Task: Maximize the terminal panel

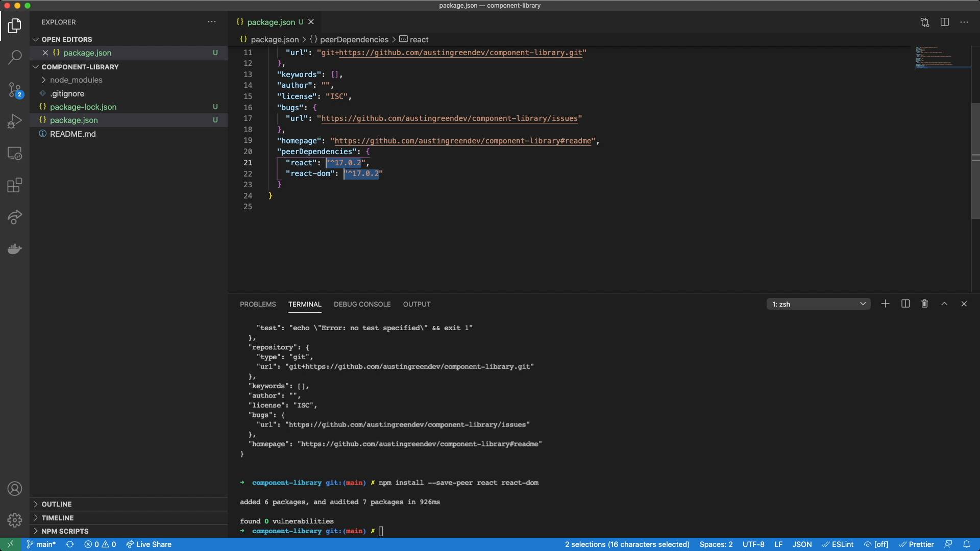Action: (x=945, y=304)
